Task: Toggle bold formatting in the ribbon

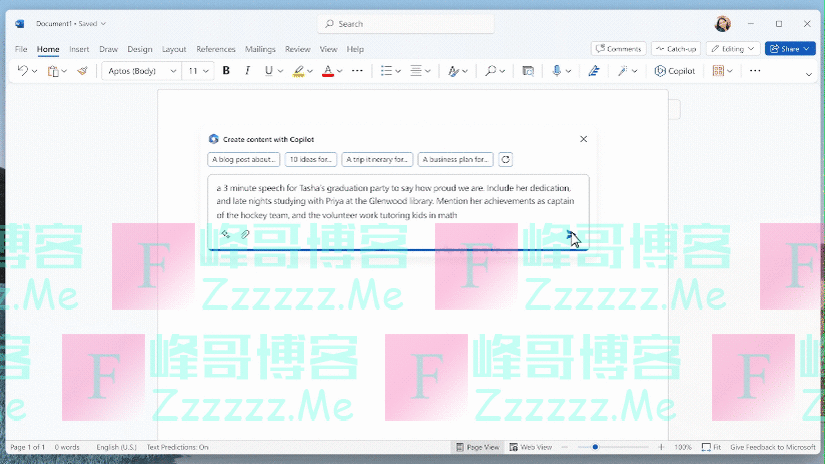Action: [x=226, y=71]
